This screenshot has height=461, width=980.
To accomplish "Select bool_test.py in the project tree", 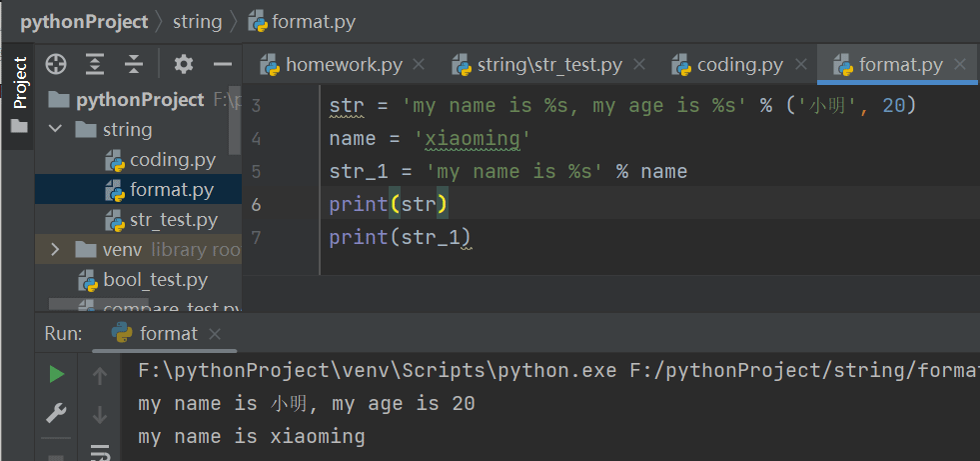I will point(155,280).
